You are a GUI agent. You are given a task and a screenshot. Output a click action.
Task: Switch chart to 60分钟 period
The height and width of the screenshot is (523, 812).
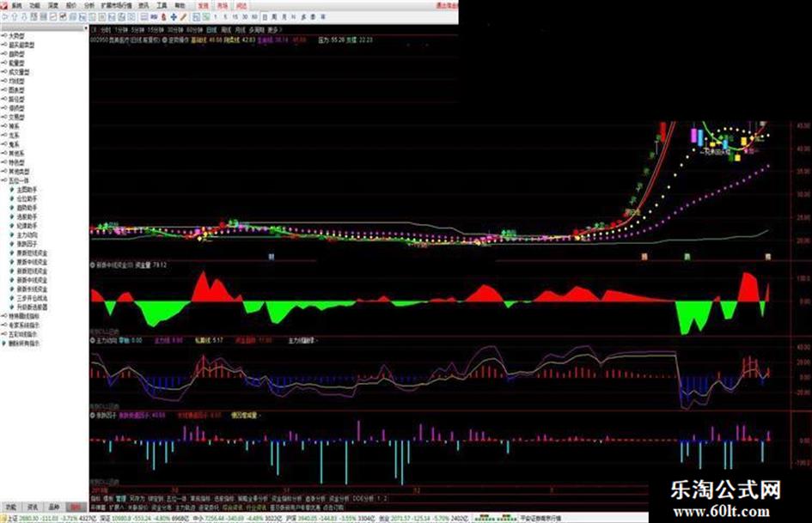tap(195, 30)
